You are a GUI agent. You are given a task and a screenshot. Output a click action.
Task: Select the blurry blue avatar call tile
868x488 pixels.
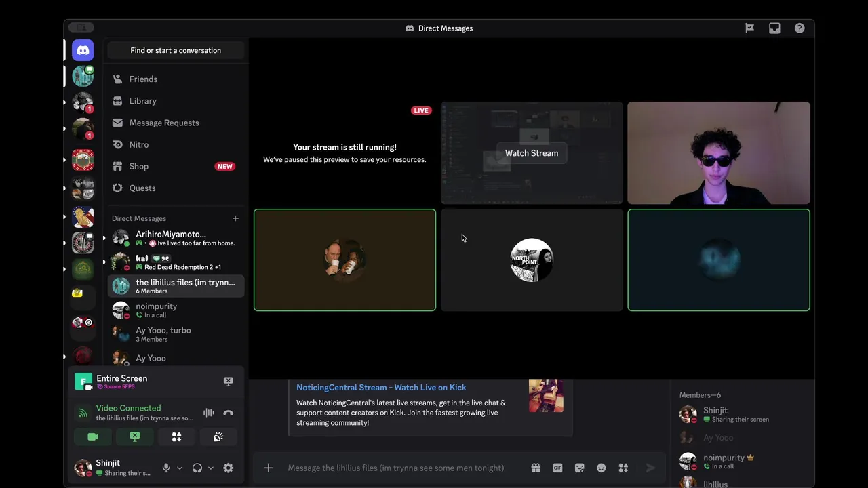click(719, 260)
